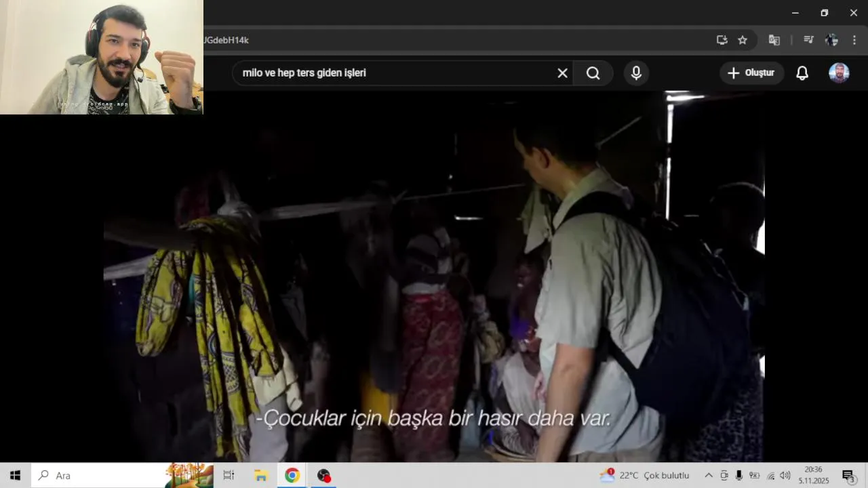Open Windows action center notifications
This screenshot has height=488, width=868.
[x=848, y=476]
